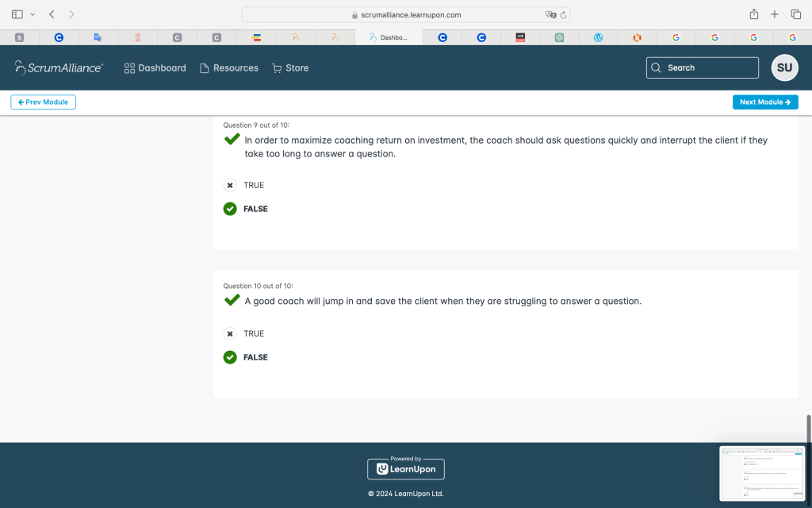The width and height of the screenshot is (812, 508).
Task: Click the Safari back arrow
Action: pyautogui.click(x=52, y=14)
